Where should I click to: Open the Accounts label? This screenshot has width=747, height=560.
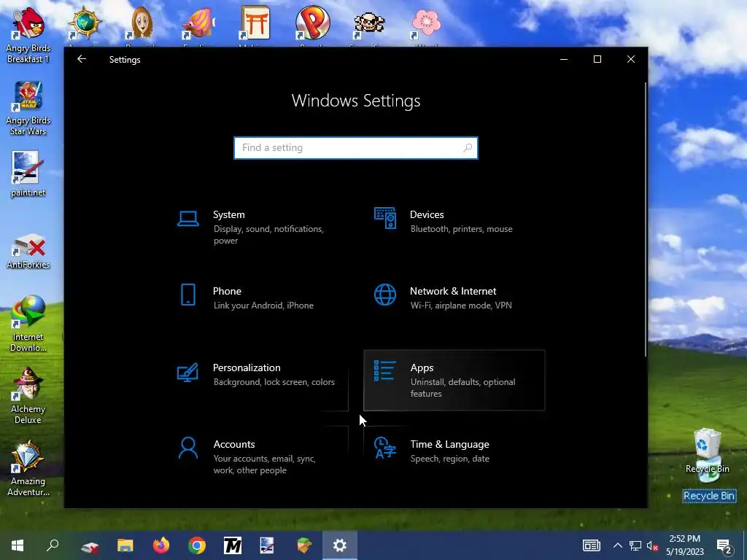click(x=234, y=444)
